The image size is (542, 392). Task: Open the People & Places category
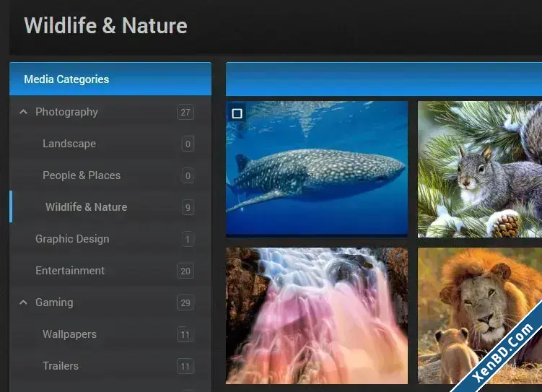point(82,175)
